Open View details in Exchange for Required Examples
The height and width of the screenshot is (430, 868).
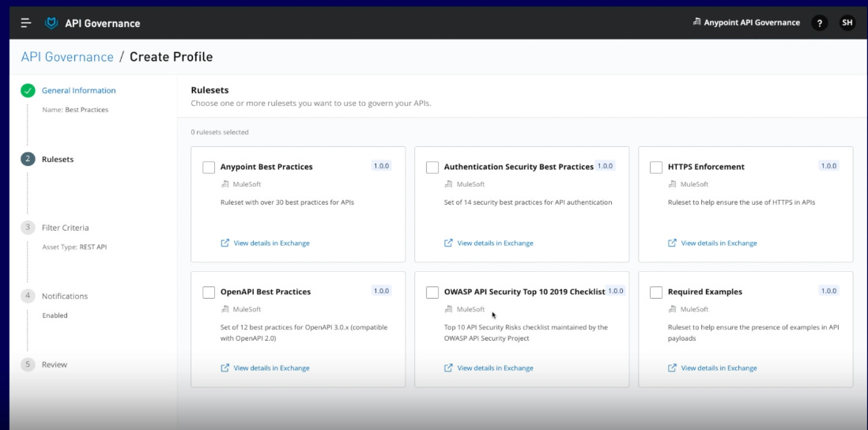click(719, 368)
